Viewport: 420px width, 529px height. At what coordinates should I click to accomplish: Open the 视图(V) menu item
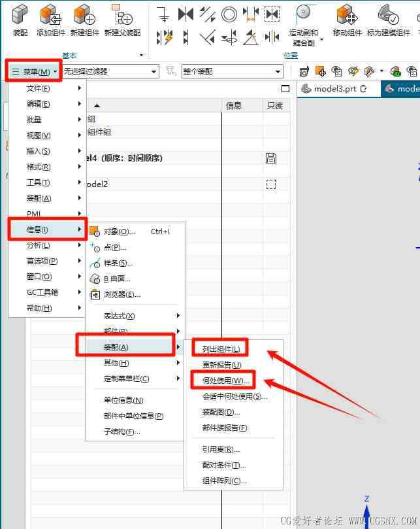coord(47,135)
